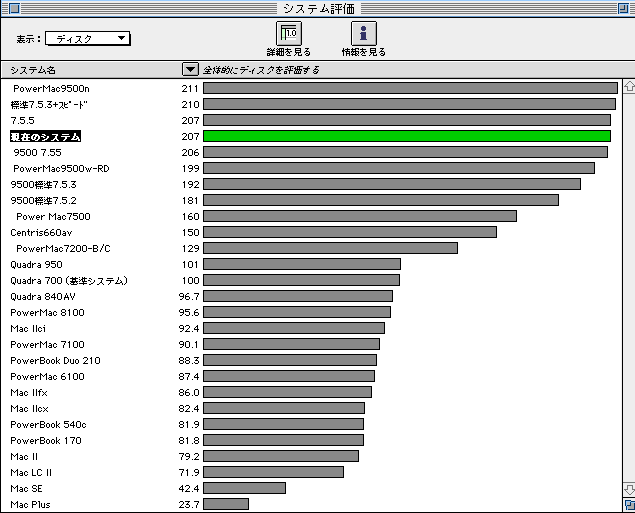Select the PowerMac7200-B/C entry

click(63, 248)
